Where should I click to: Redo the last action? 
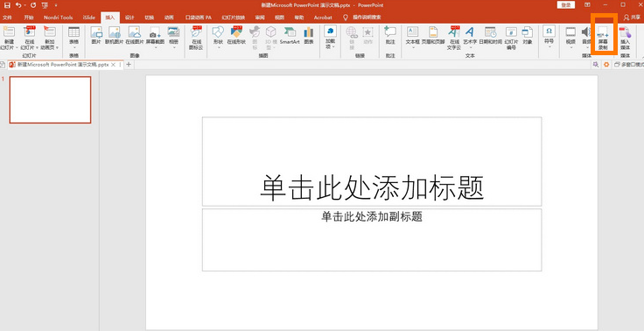tap(33, 5)
